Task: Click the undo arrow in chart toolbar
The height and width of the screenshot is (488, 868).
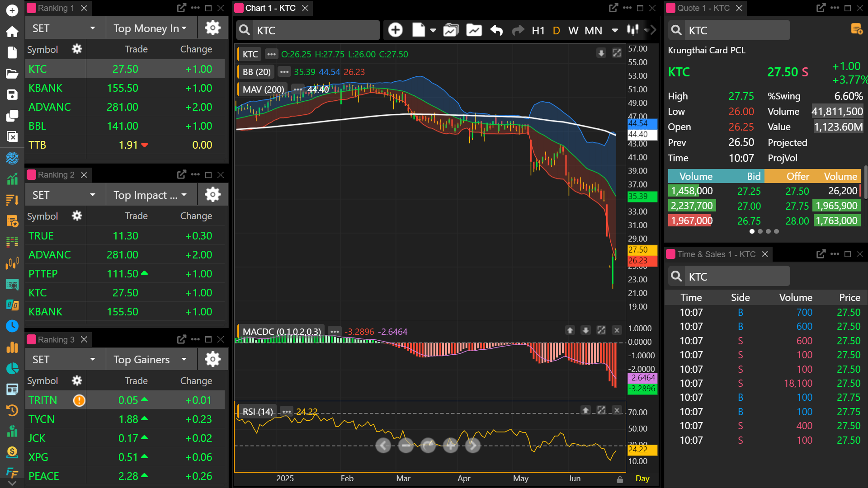Action: 496,30
